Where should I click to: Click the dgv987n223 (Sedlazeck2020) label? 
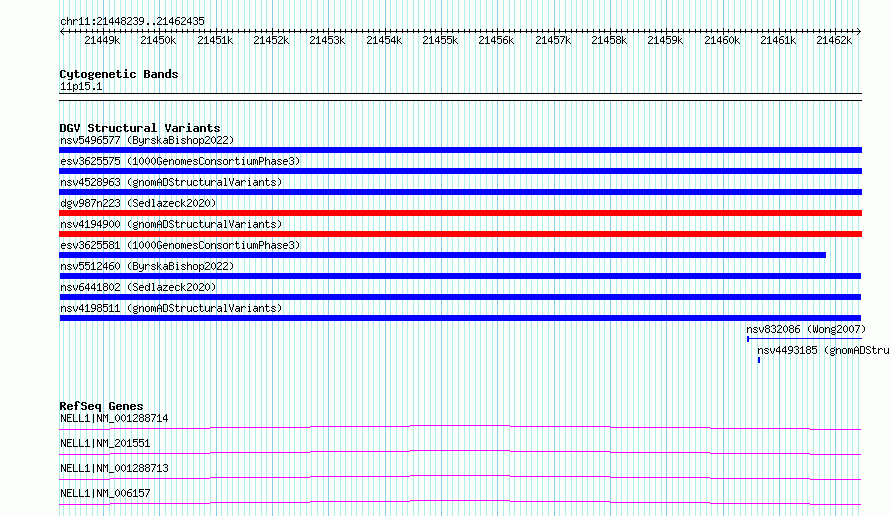point(138,203)
